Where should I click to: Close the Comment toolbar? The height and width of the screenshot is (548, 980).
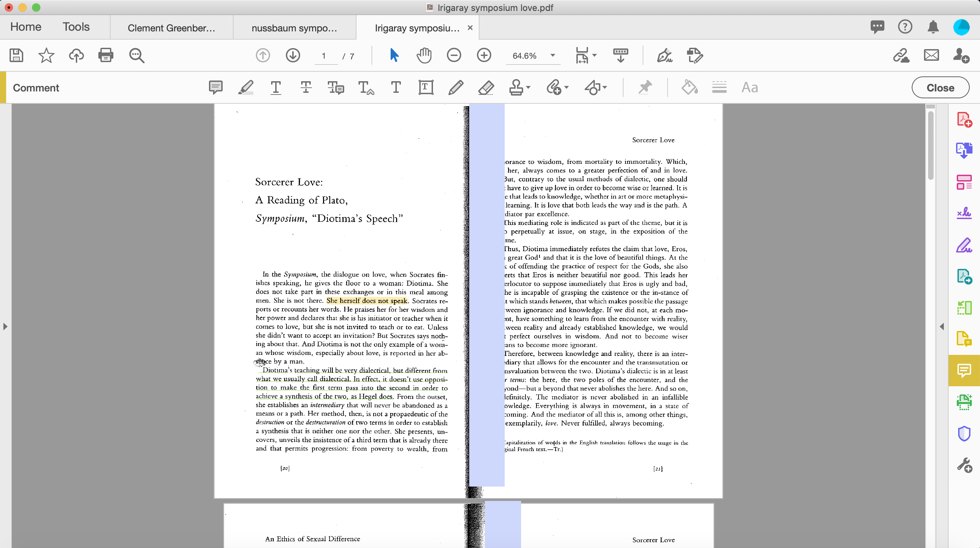pyautogui.click(x=940, y=87)
